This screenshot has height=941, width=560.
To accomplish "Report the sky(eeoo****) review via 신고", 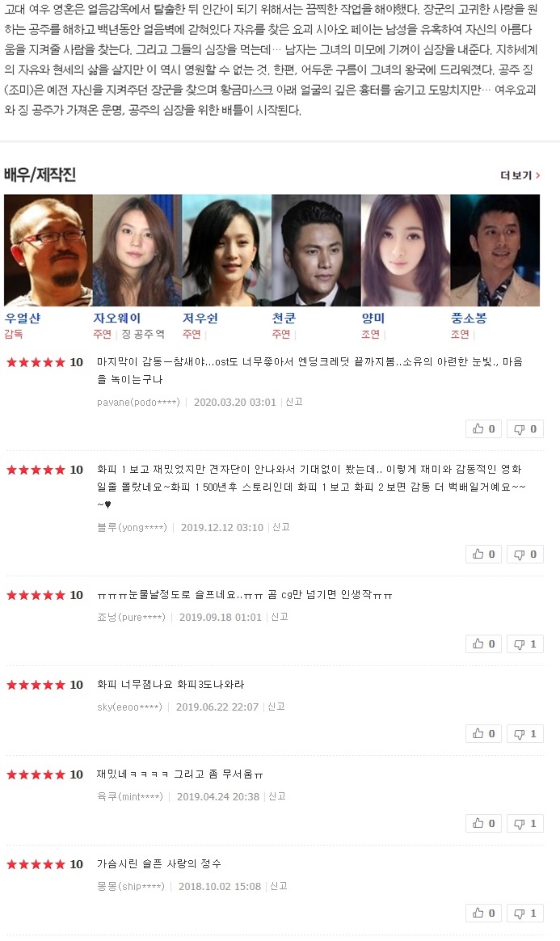I will [276, 707].
